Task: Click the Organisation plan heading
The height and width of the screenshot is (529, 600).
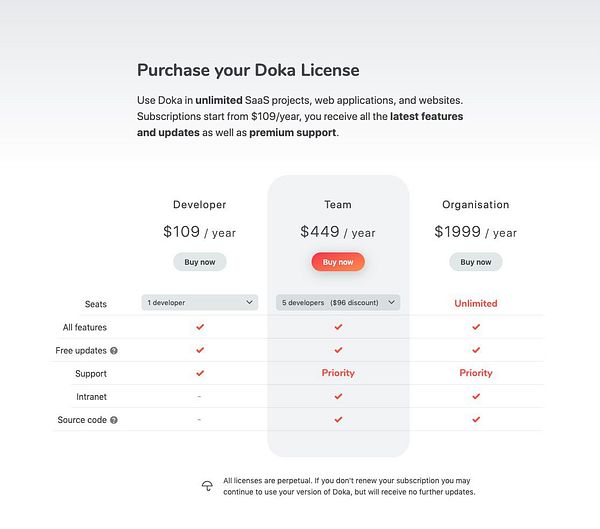Action: coord(476,204)
